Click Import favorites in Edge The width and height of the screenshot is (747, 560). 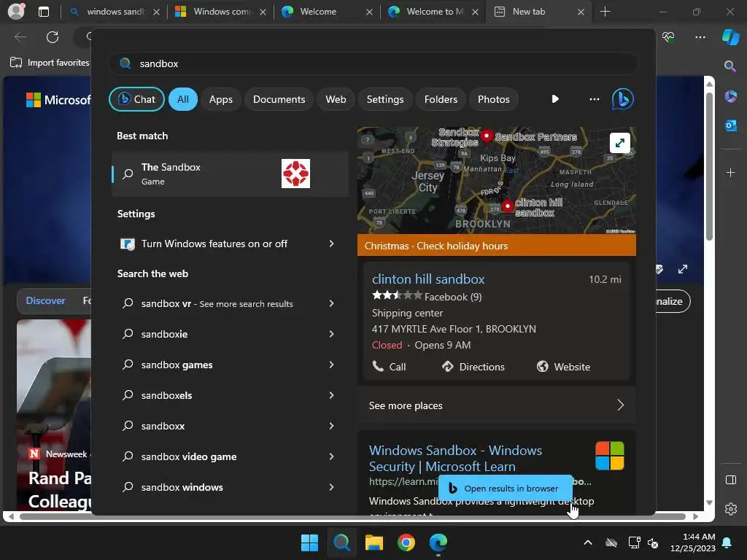pos(50,63)
